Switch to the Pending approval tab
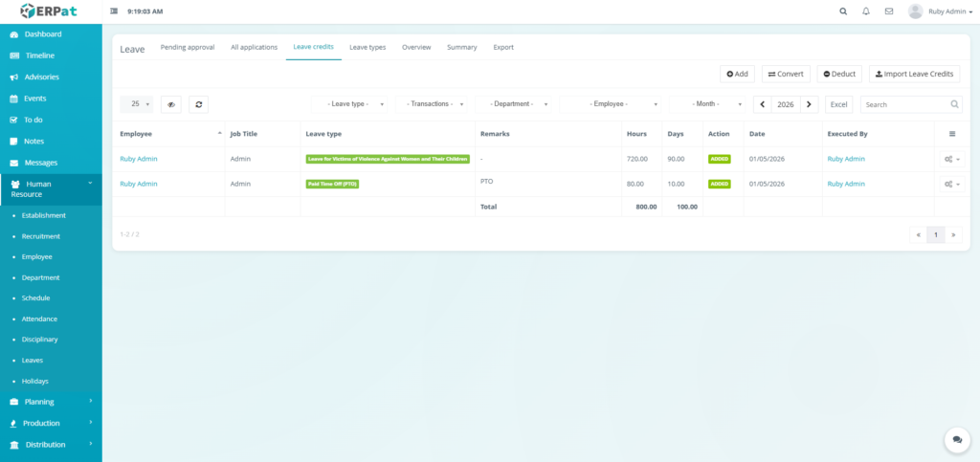The image size is (980, 462). tap(188, 47)
